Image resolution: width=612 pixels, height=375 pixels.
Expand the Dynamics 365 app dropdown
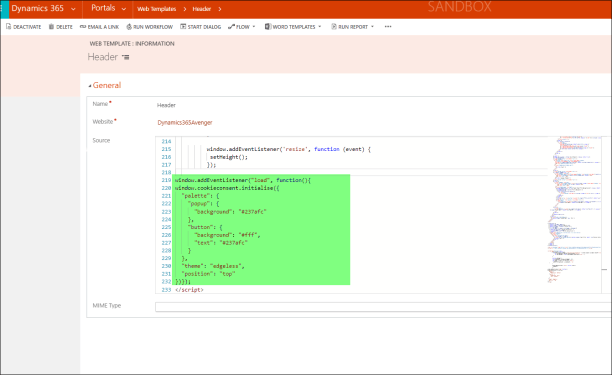73,9
